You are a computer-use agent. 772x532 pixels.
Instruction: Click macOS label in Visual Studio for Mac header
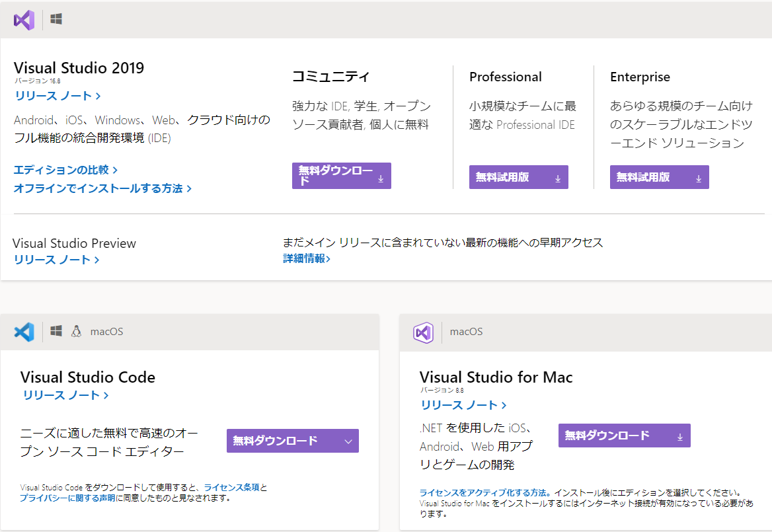[466, 332]
